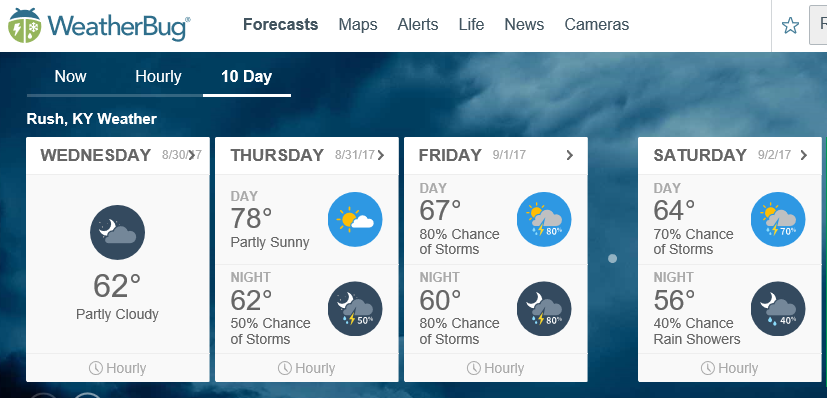Screen dimensions: 827x398
Task: Click Friday night's 80% storm icon
Action: point(544,309)
